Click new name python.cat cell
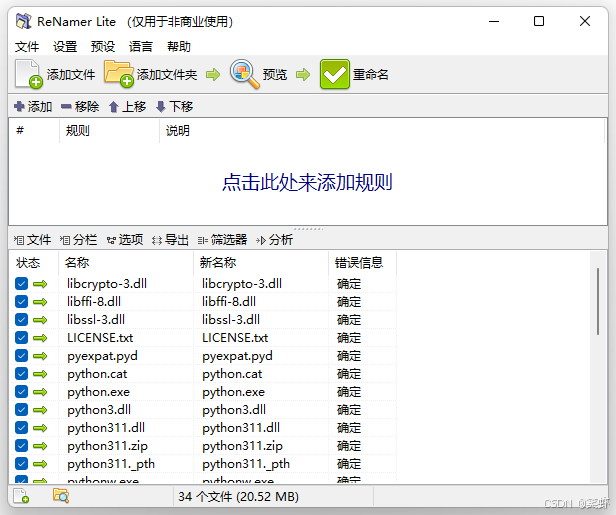 232,374
